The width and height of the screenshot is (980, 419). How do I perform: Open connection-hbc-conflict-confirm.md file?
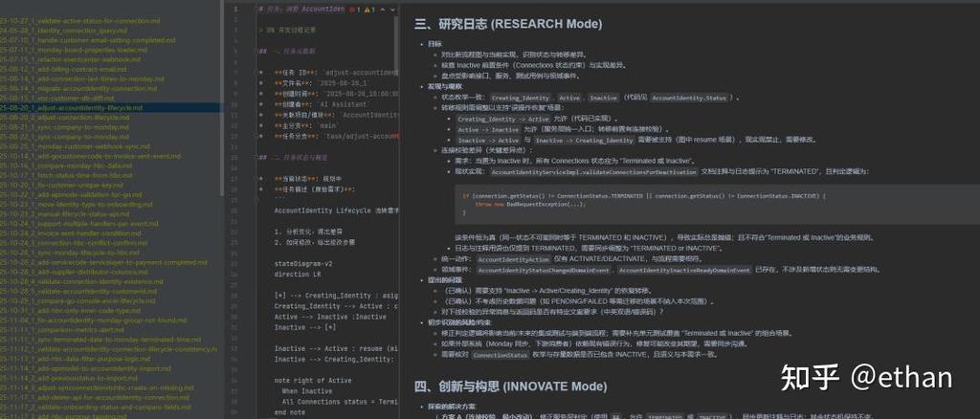[x=74, y=243]
